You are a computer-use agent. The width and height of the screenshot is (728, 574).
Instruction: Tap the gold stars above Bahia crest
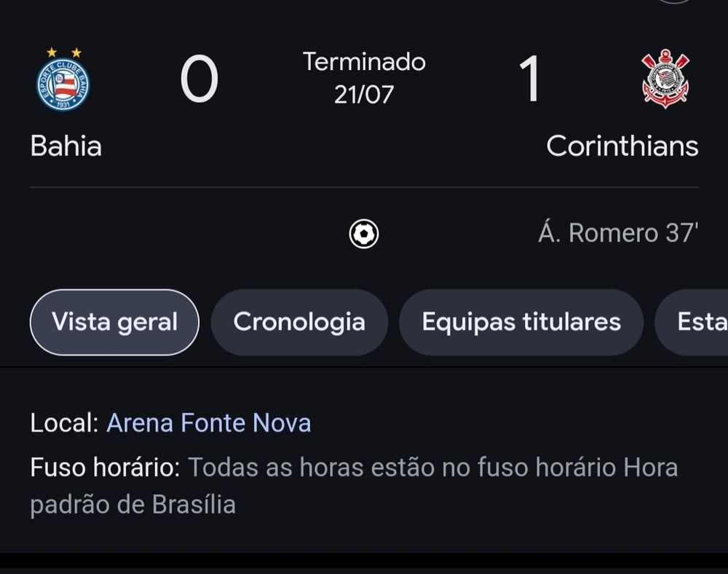click(64, 52)
